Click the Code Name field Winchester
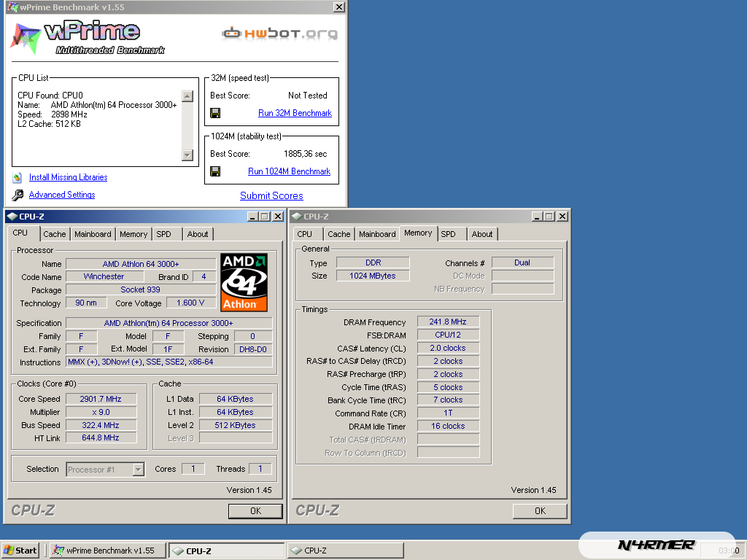 104,276
